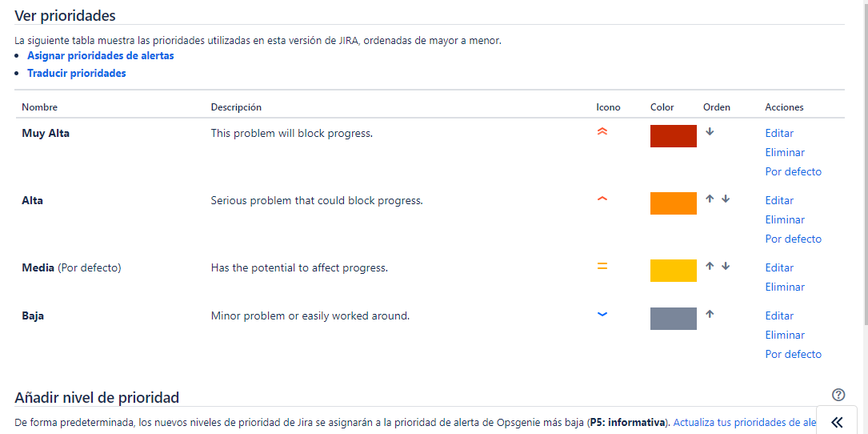Edit the Muy Alta priority

coord(779,133)
